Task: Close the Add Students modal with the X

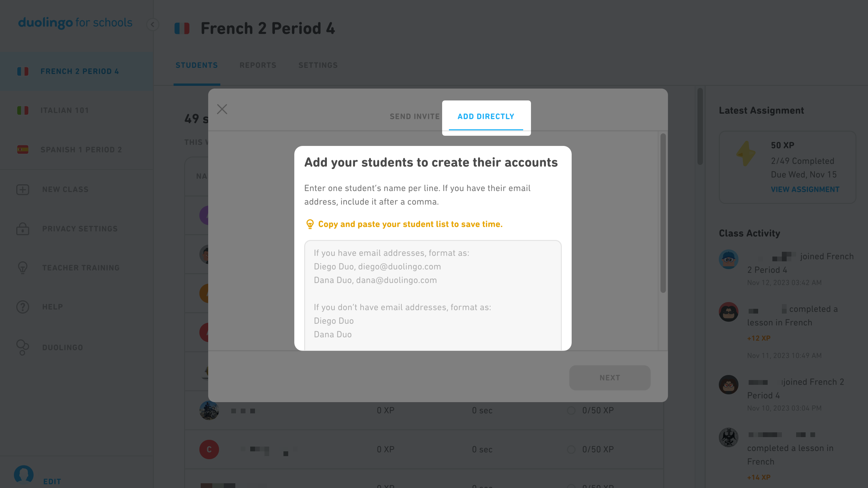Action: point(222,109)
